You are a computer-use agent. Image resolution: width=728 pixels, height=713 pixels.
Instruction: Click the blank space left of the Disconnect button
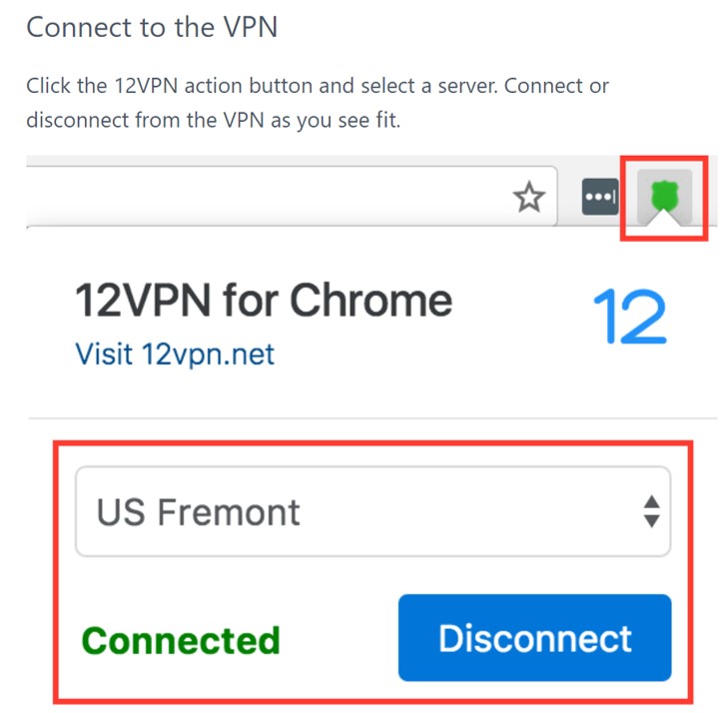click(x=340, y=639)
